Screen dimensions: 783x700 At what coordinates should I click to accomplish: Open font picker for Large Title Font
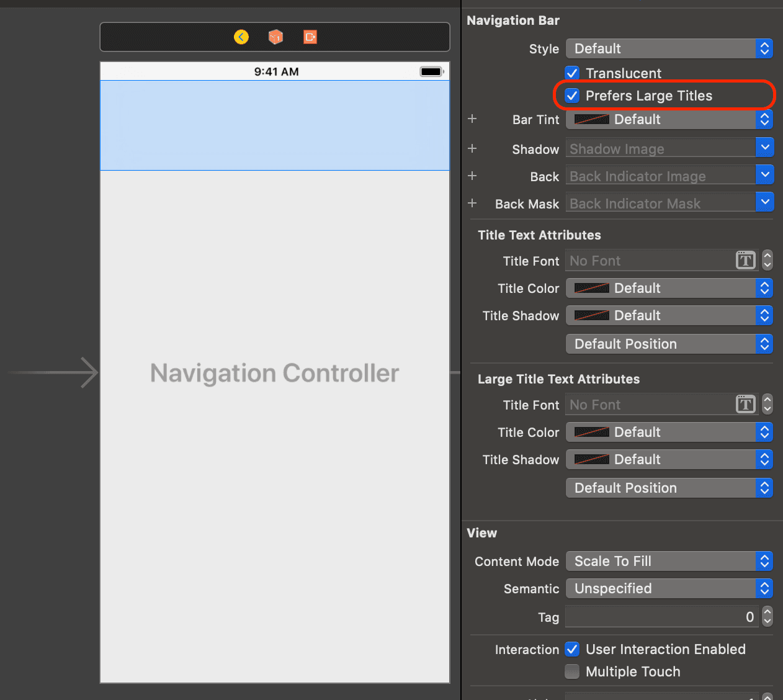point(745,405)
